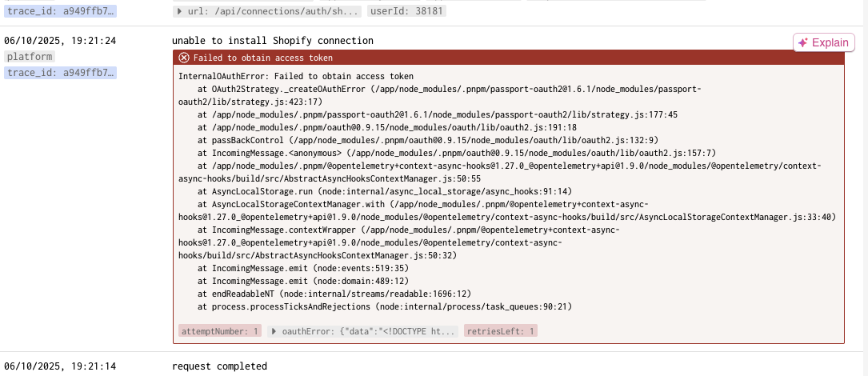Open the 'request completed' log entry
The width and height of the screenshot is (868, 376).
pos(220,366)
